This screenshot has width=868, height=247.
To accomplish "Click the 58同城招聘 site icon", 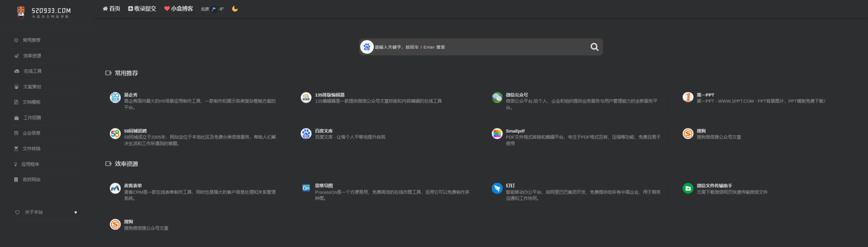I will pos(115,133).
